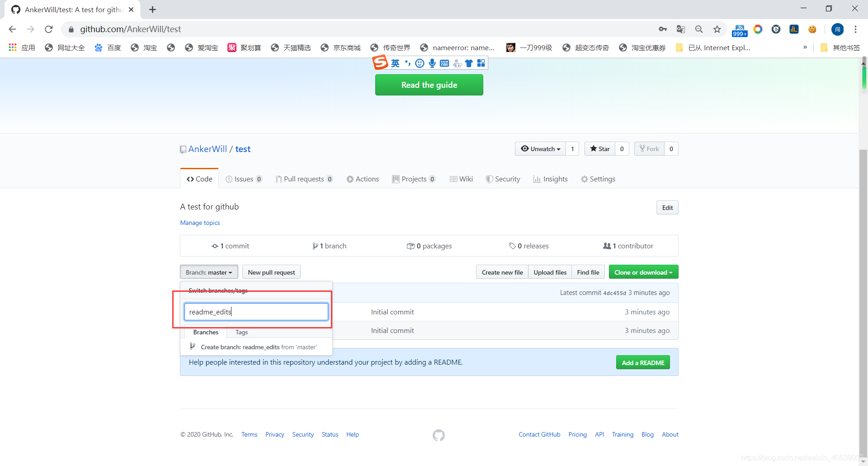Open the 聚划算 bookmark
Screen dimensions: 868x466
[x=244, y=48]
